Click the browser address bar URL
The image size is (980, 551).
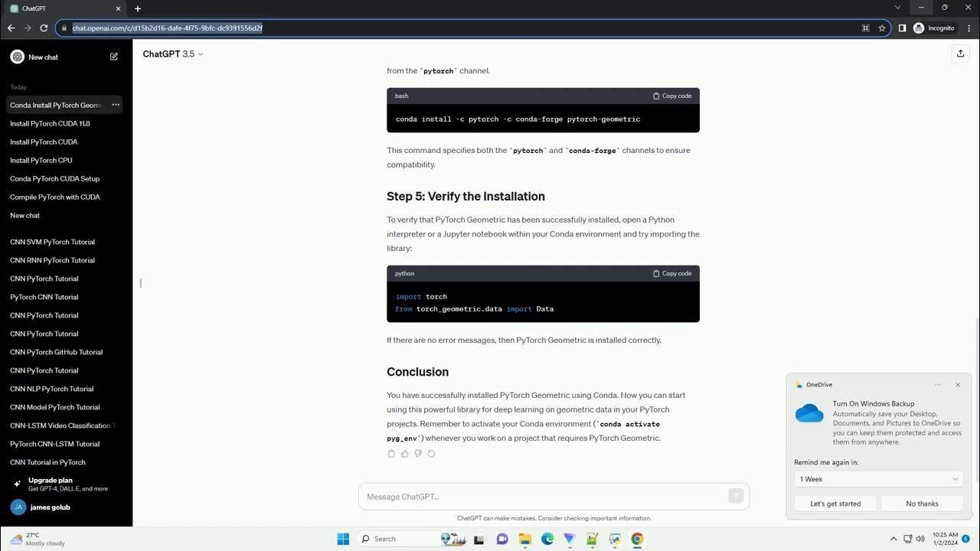pos(167,28)
